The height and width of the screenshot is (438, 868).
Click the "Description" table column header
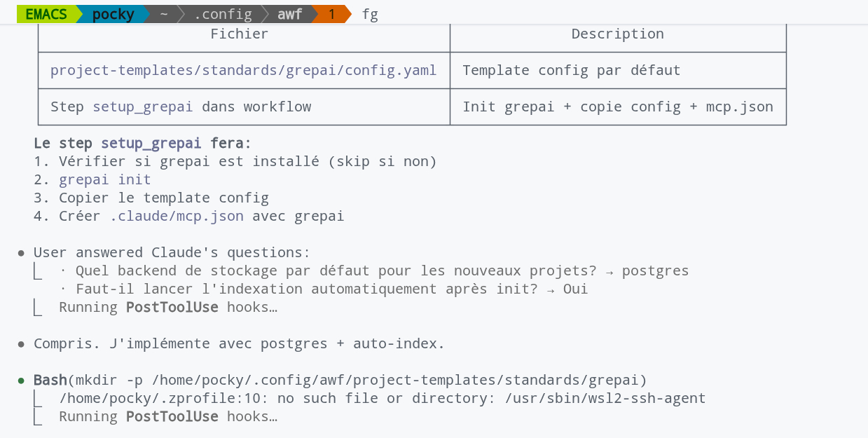point(617,34)
